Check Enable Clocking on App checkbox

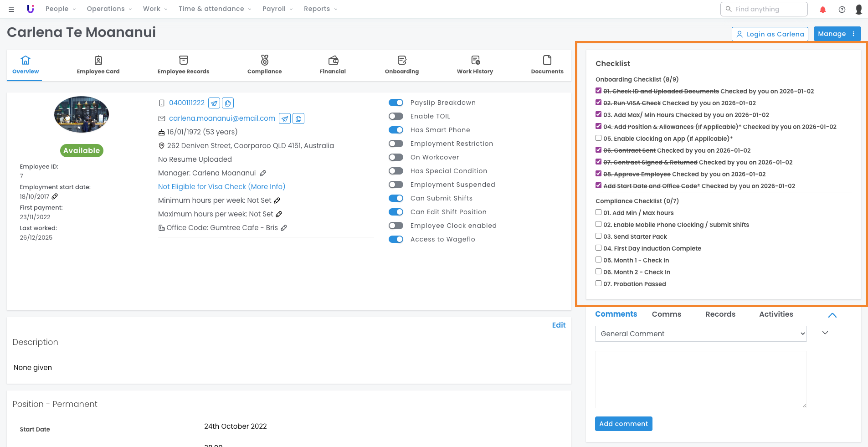(x=599, y=138)
